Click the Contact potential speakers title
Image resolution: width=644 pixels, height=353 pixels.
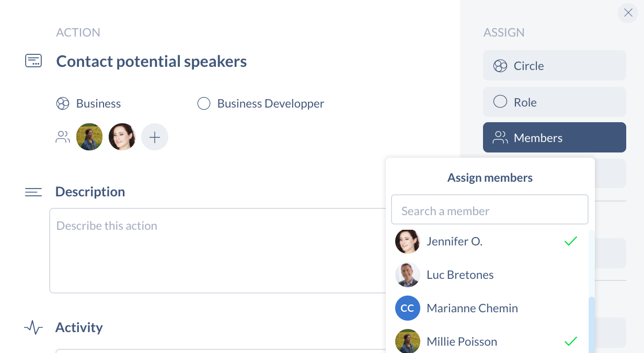coord(152,61)
